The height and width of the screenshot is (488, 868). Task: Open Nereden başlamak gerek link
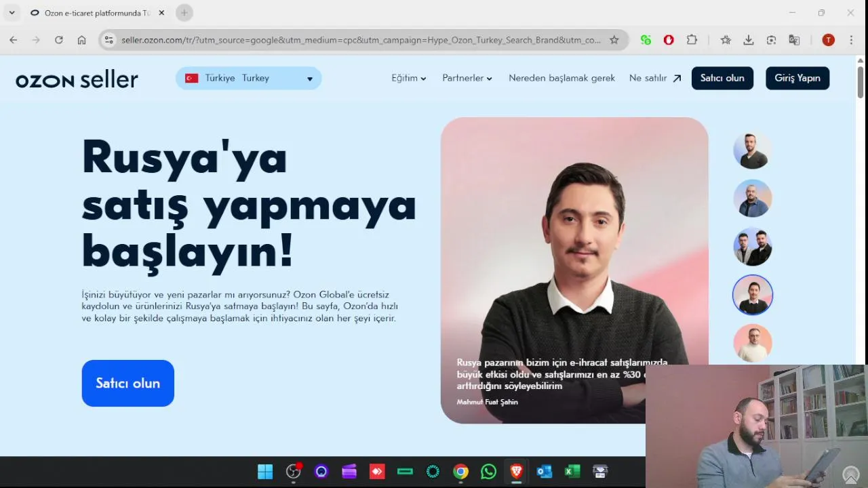[561, 78]
